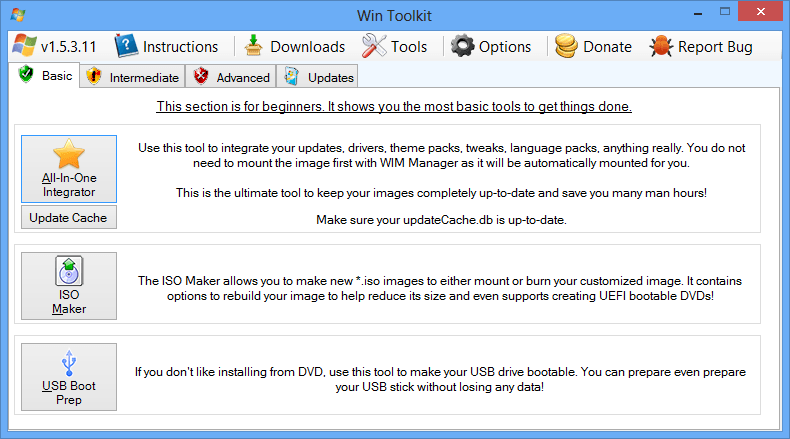Click the ISO Maker disc icon
Screen dimensions: 790x439
(x=69, y=271)
